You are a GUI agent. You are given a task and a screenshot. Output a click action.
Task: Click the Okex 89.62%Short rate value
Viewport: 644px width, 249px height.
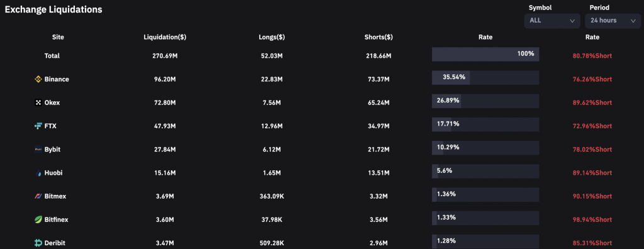[592, 102]
